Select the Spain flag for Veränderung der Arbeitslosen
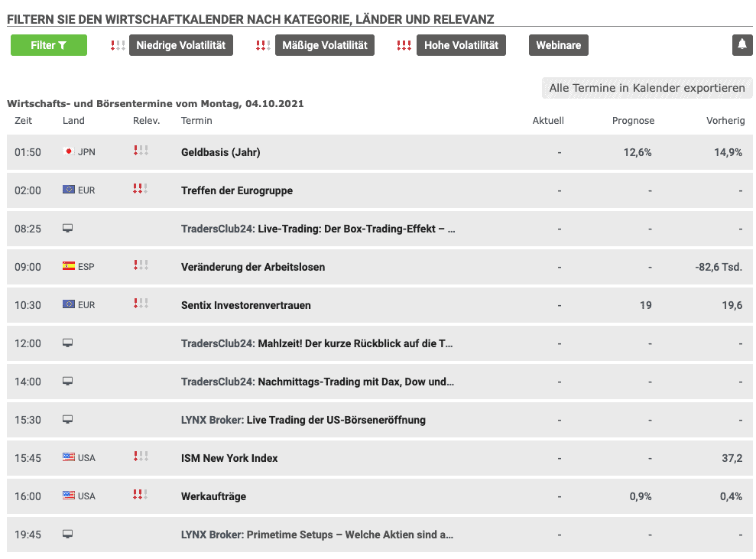This screenshot has height=559, width=756. point(69,266)
